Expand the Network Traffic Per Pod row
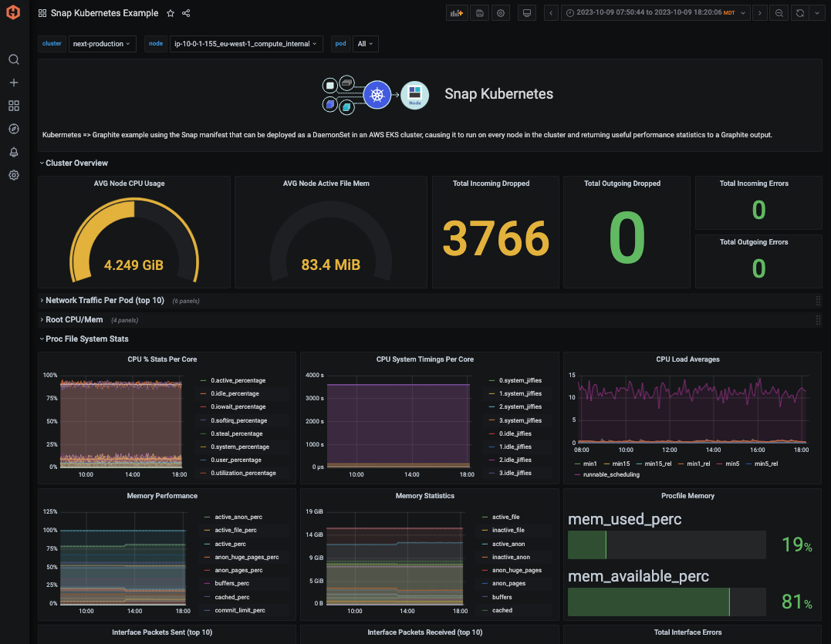This screenshot has width=831, height=644. (x=104, y=300)
